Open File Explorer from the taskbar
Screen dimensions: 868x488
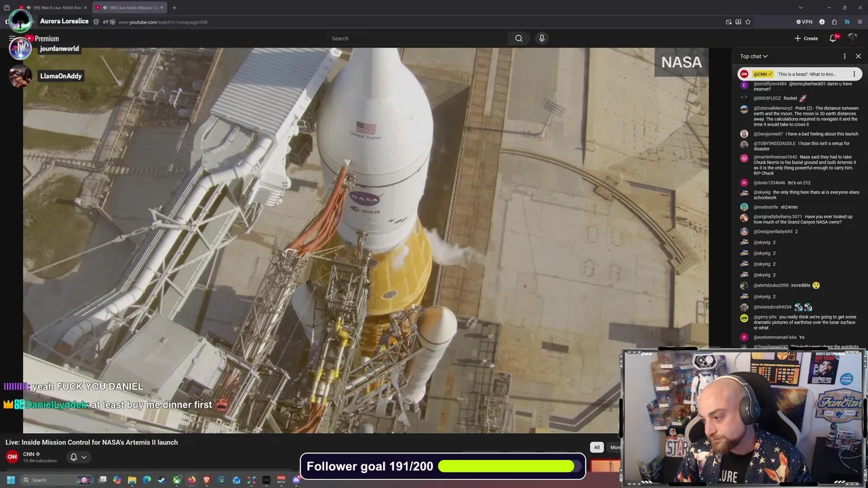pos(132,480)
